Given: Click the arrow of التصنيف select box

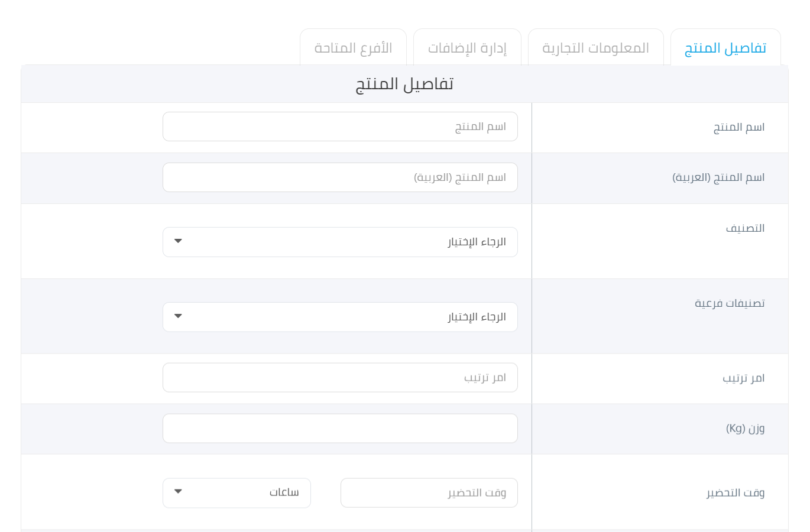Looking at the screenshot, I should (x=178, y=241).
